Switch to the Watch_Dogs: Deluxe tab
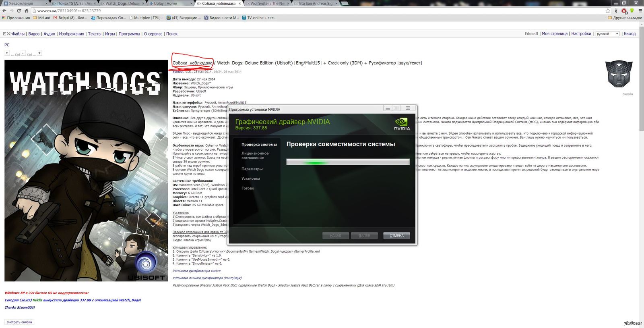 pos(122,3)
